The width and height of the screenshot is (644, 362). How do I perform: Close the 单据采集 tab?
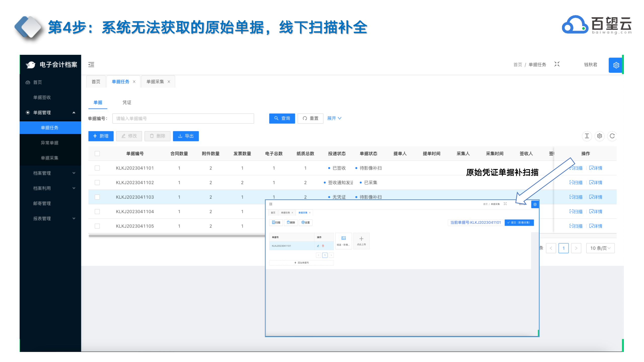(x=169, y=82)
